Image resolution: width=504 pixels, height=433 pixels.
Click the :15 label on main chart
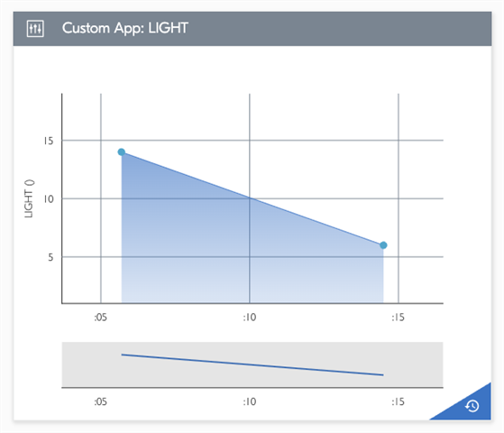click(398, 318)
